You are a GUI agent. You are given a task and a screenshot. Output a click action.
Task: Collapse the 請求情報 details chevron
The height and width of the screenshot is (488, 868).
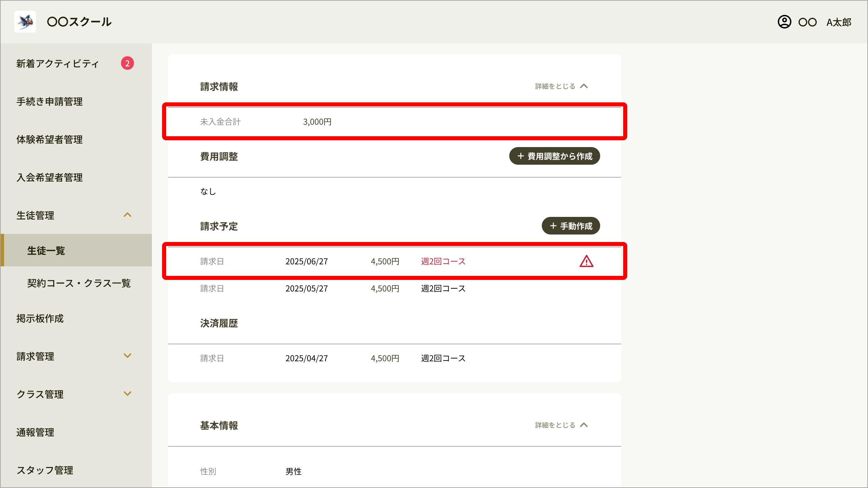point(584,86)
